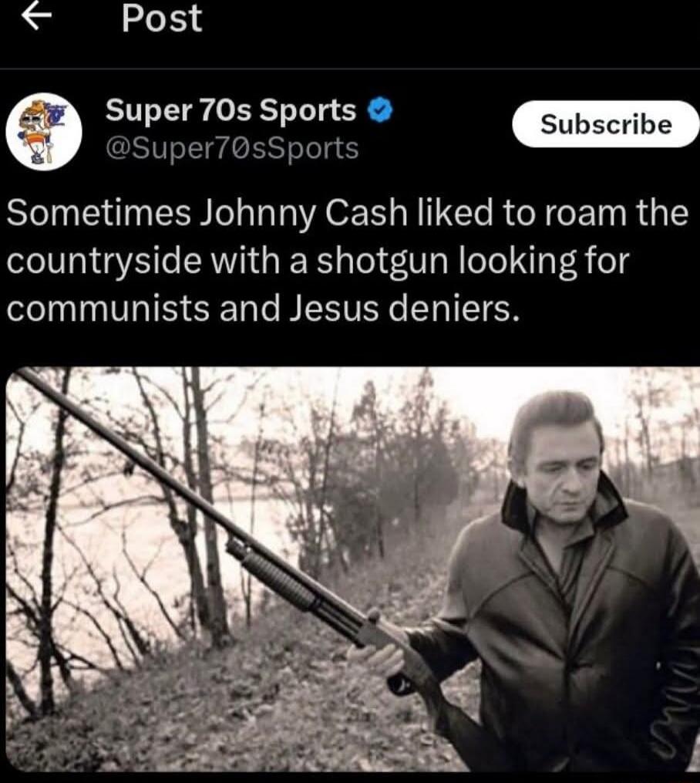The width and height of the screenshot is (700, 783).
Task: Open the Super 70s Sports profile avatar
Action: 43,132
